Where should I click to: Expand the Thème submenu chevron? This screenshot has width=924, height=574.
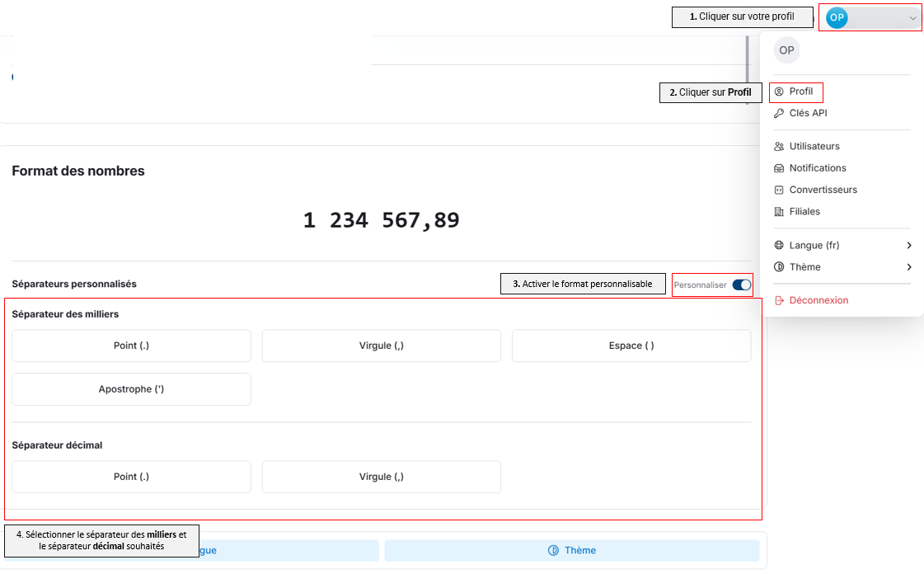pos(908,267)
